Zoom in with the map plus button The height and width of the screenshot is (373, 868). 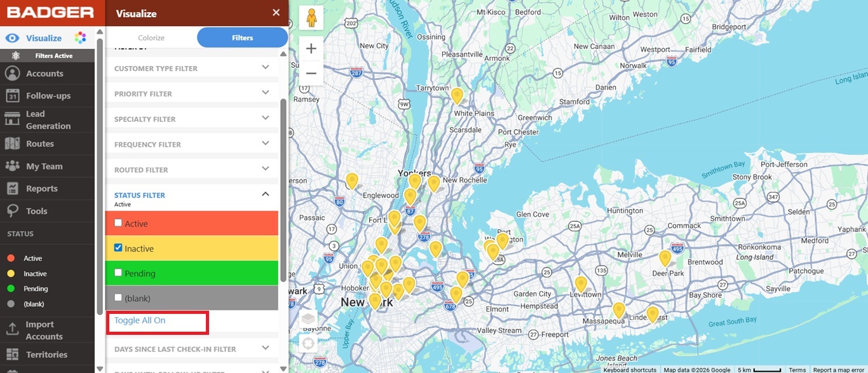tap(311, 48)
